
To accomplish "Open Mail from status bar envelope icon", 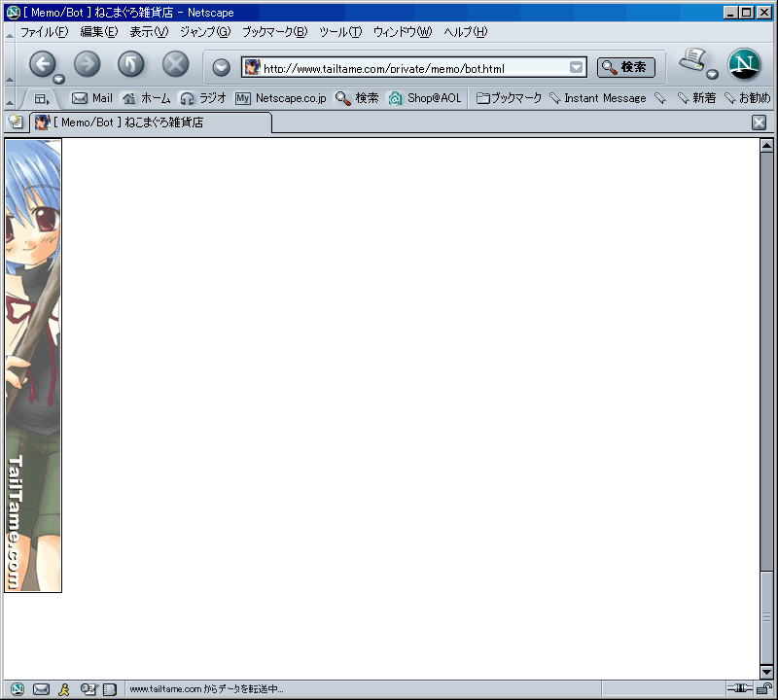I will coord(41,688).
